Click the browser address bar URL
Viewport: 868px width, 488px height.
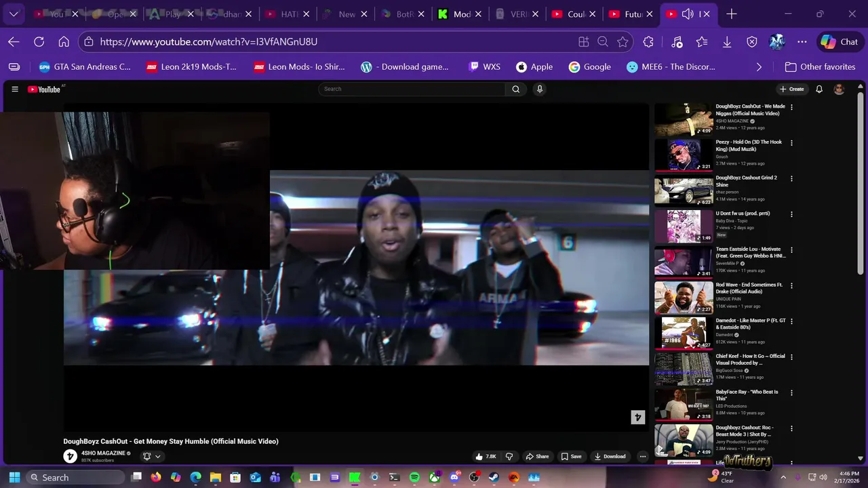[x=209, y=41]
